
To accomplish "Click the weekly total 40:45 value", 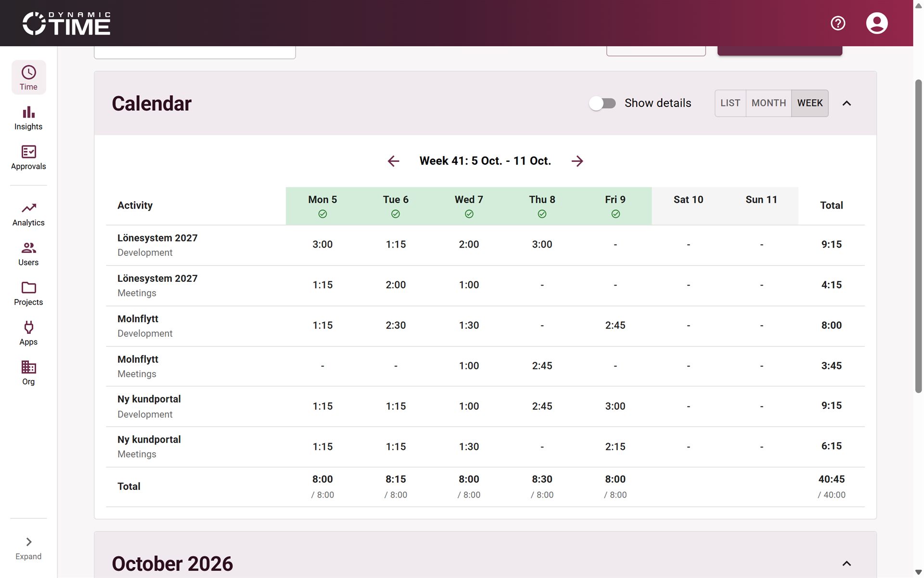I will 832,479.
